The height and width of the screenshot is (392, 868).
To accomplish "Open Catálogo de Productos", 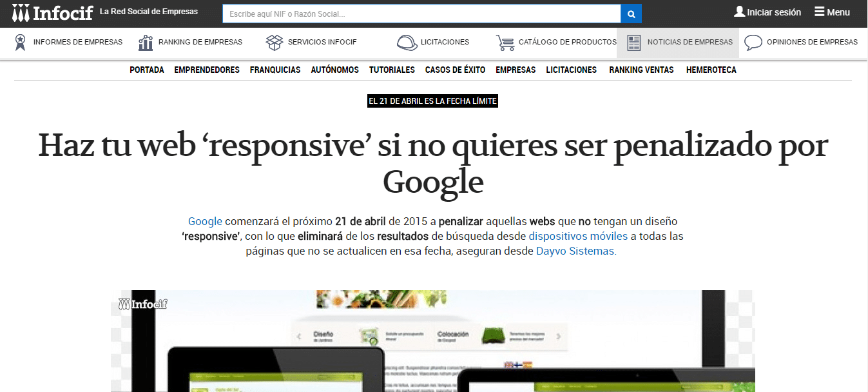I will 568,42.
